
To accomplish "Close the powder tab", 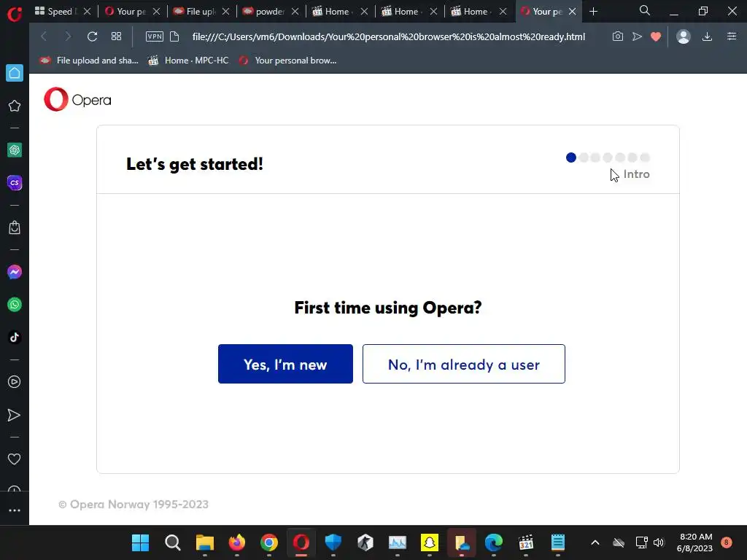I will [295, 12].
